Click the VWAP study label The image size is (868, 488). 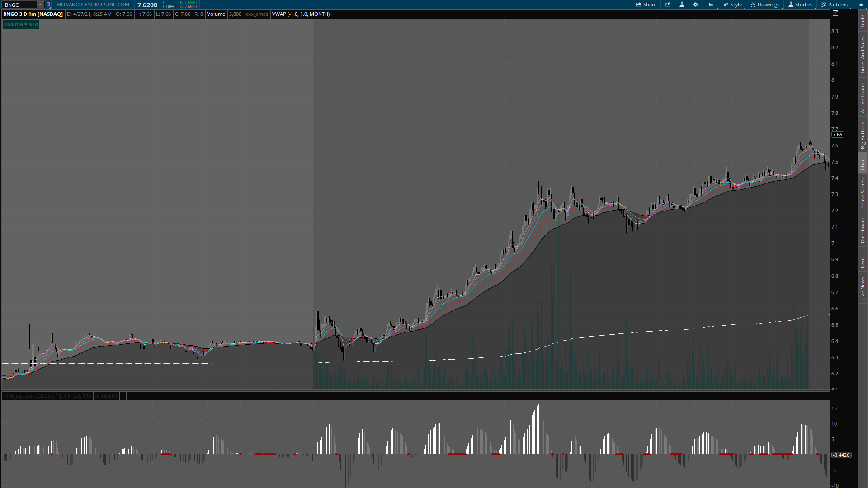pos(301,14)
